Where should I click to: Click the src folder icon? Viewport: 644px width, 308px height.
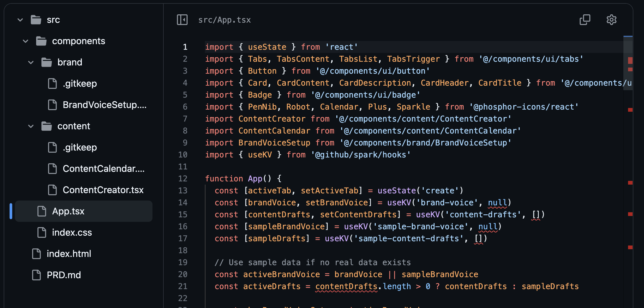36,20
